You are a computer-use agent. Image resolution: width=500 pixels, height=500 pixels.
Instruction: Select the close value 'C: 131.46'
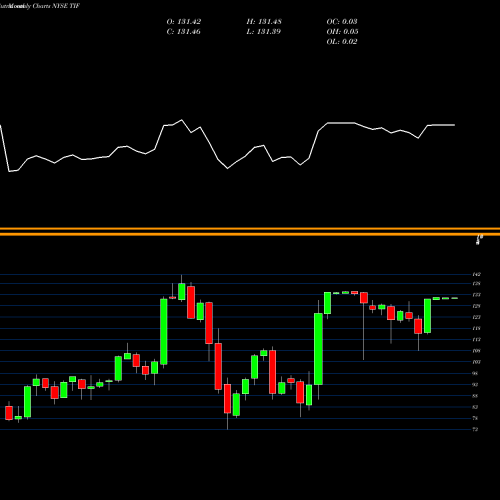(x=184, y=32)
